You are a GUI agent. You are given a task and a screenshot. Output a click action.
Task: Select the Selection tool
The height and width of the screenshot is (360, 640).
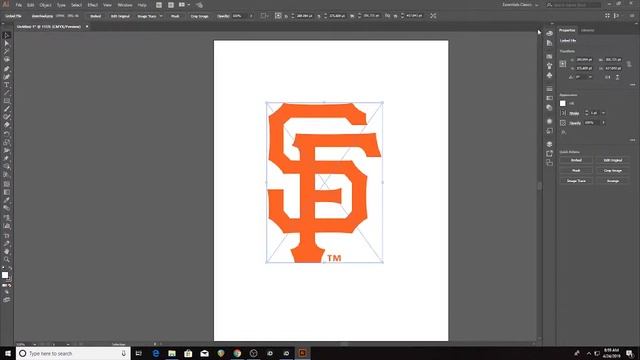(x=7, y=36)
